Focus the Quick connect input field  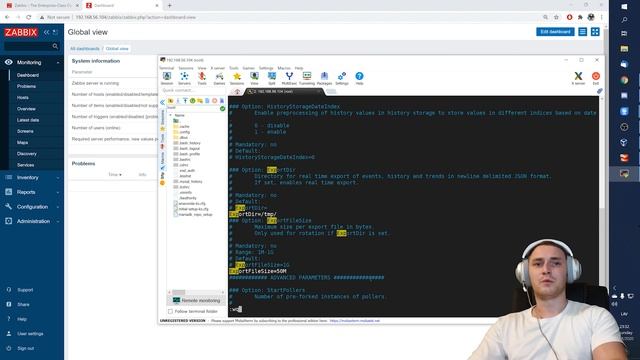[194, 91]
